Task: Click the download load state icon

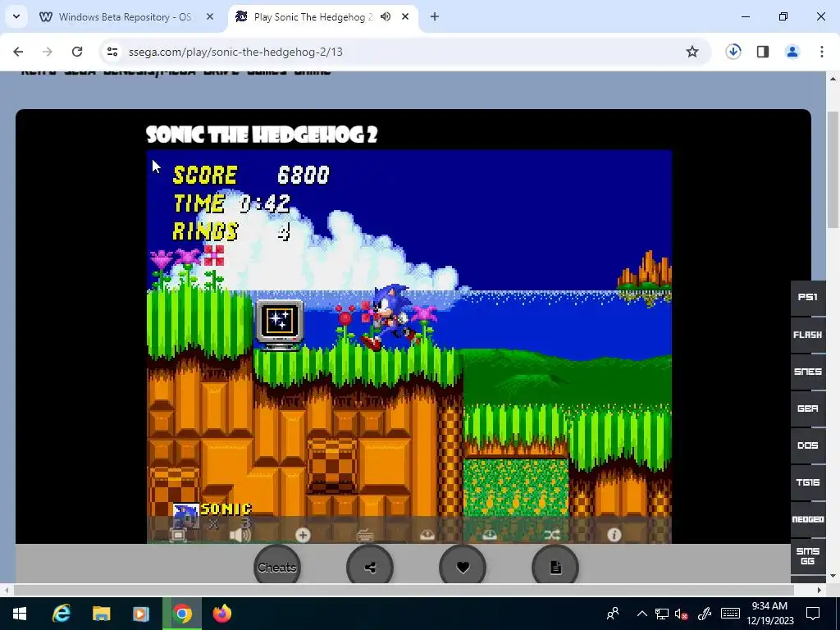Action: (x=489, y=535)
